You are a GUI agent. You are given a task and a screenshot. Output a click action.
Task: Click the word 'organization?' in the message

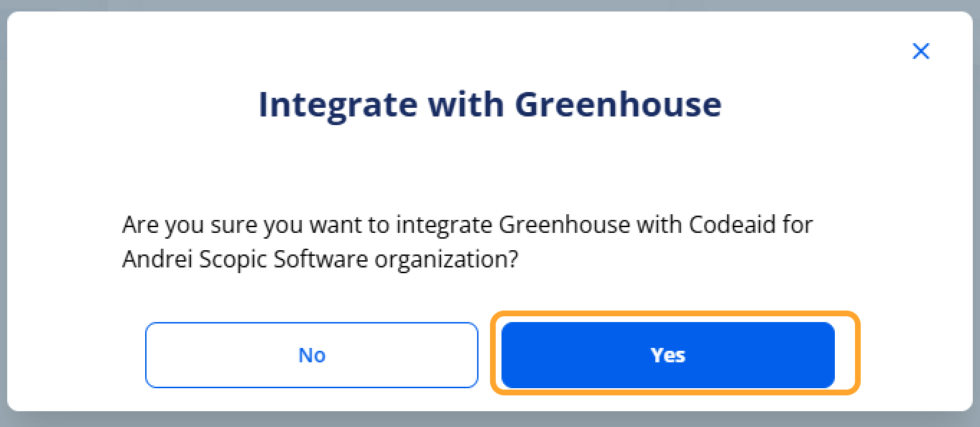coord(446,260)
